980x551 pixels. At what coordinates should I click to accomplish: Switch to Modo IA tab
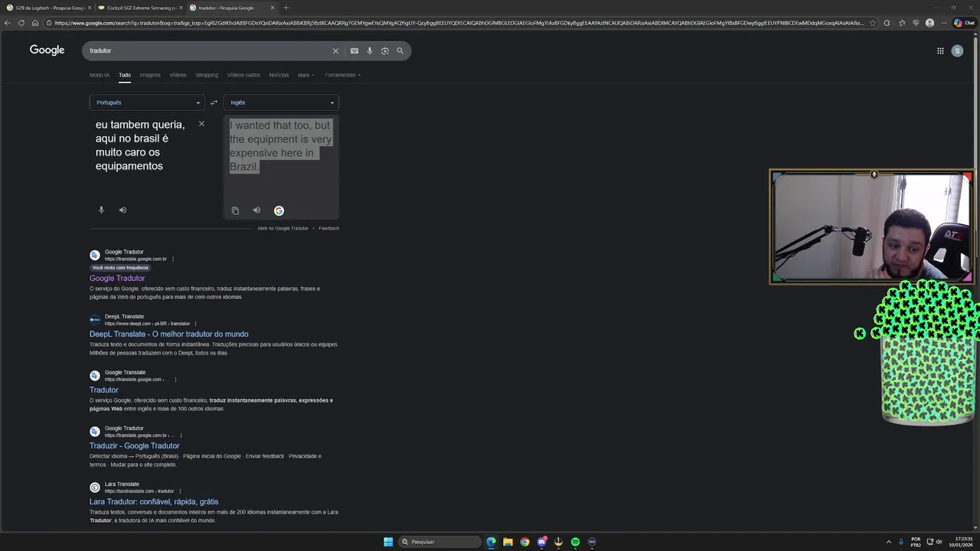pyautogui.click(x=100, y=75)
